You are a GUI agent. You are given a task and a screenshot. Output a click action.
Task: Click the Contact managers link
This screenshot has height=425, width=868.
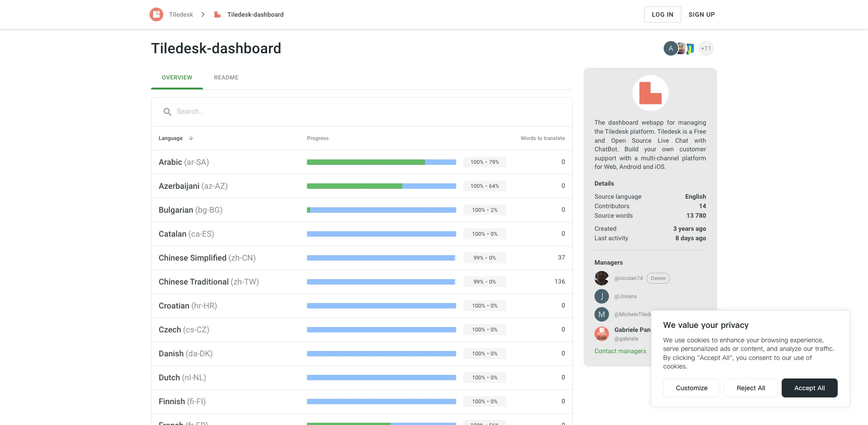[620, 351]
